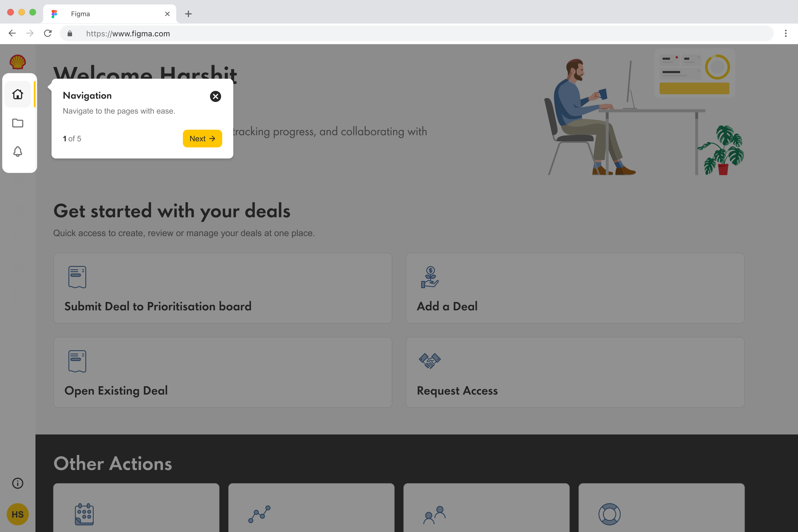Click the line graph icon in Other Actions
The width and height of the screenshot is (798, 532).
coord(259,514)
